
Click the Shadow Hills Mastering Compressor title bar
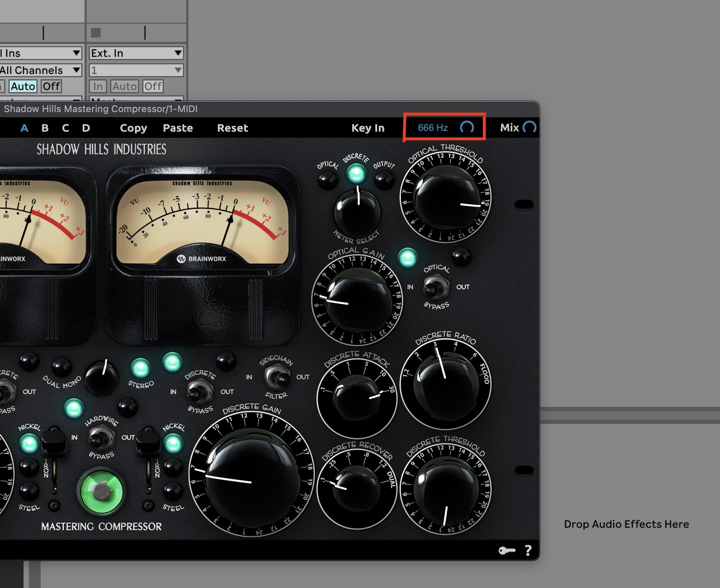[x=270, y=109]
